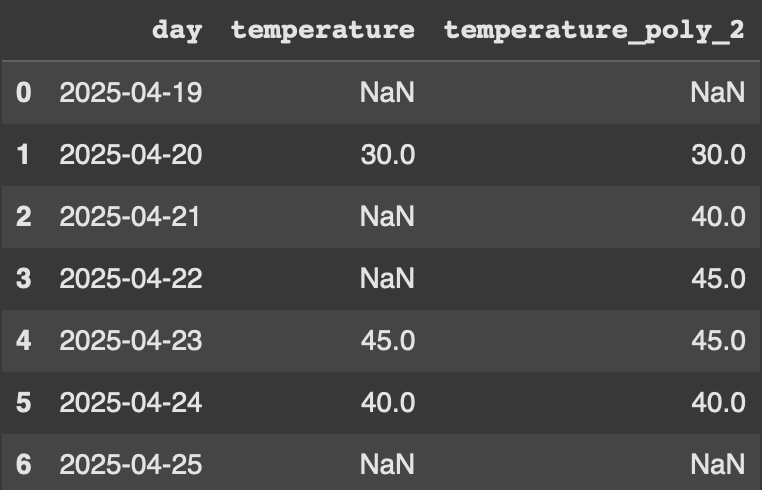Select the date cell 2025-04-21

tap(129, 216)
